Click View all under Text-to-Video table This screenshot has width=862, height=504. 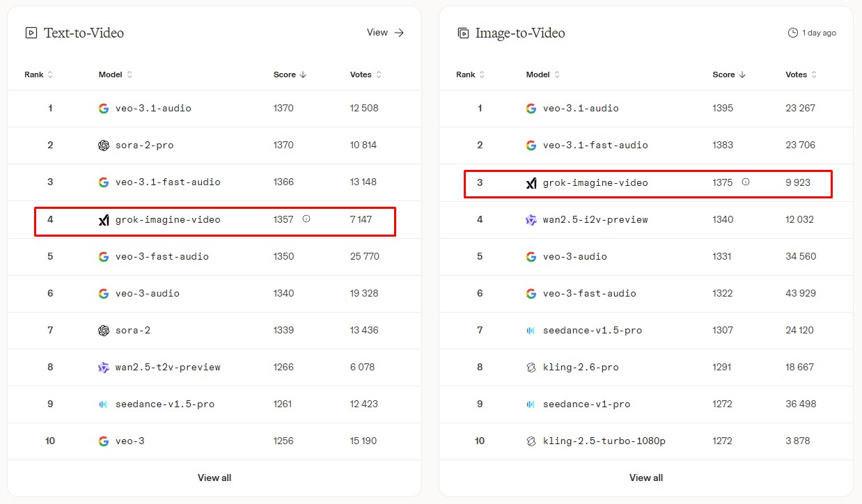pos(214,478)
